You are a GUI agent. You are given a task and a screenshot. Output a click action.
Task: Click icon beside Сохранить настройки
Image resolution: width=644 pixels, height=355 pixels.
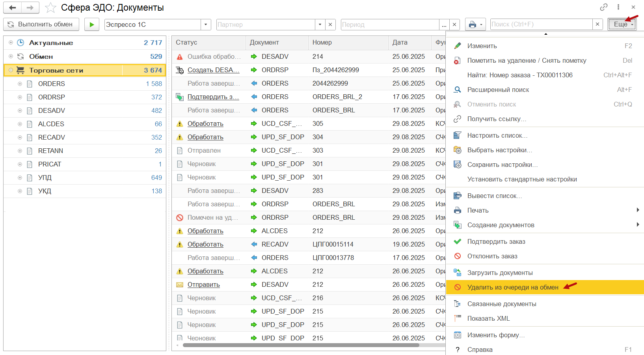457,164
